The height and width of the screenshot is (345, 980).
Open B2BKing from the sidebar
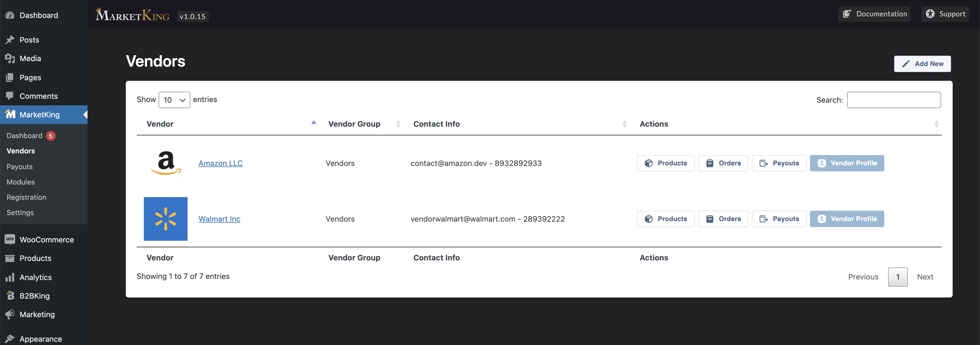(34, 296)
